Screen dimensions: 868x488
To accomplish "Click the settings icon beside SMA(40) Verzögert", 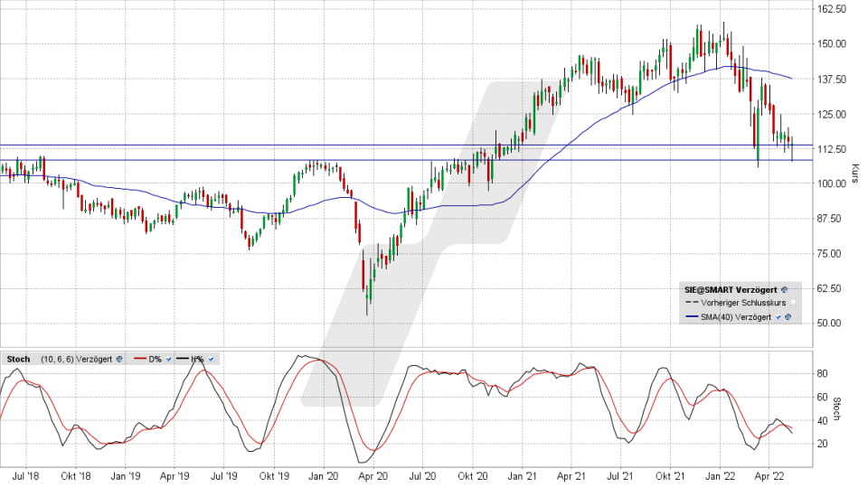I will click(788, 317).
